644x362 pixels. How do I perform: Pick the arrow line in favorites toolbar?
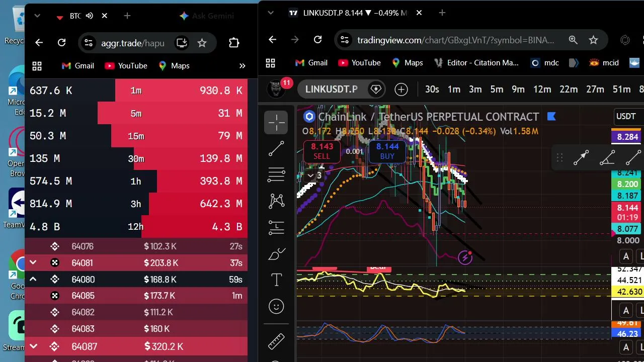click(x=581, y=158)
